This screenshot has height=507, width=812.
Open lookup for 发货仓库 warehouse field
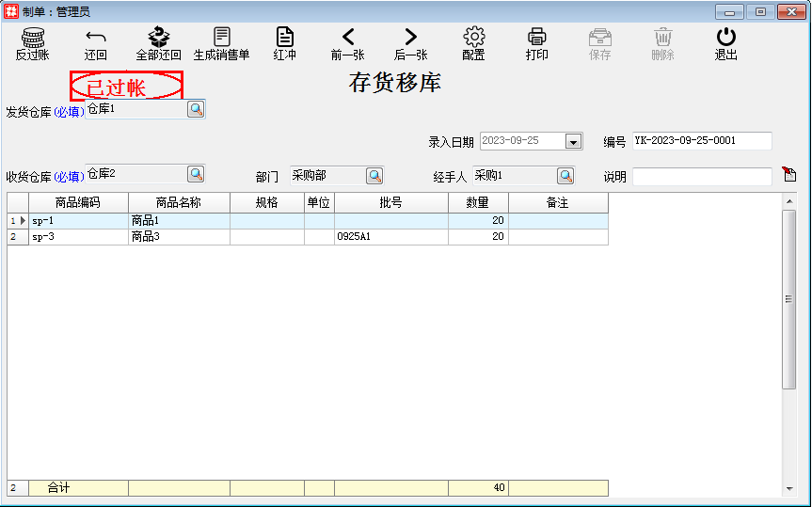(195, 109)
